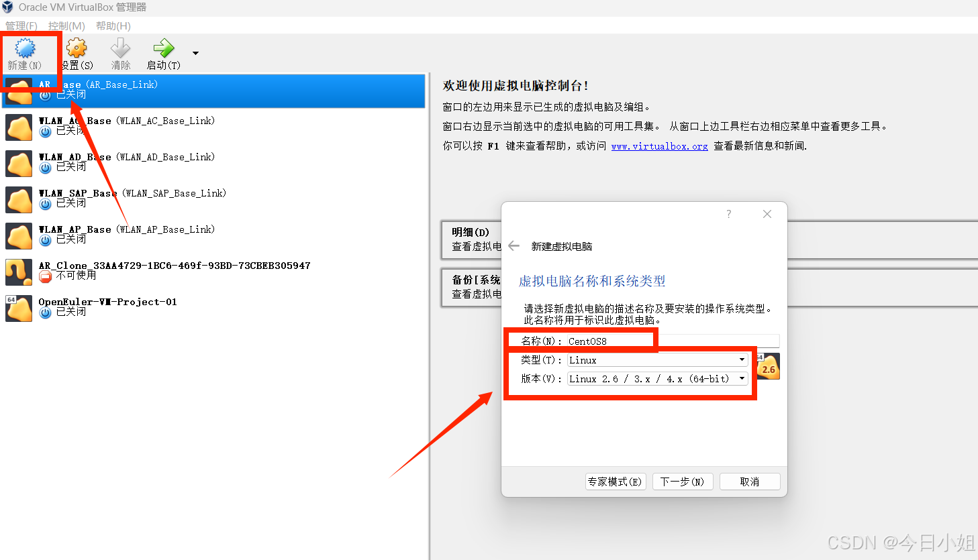Click the 明细(D) details tool button
This screenshot has width=978, height=560.
pos(471,239)
